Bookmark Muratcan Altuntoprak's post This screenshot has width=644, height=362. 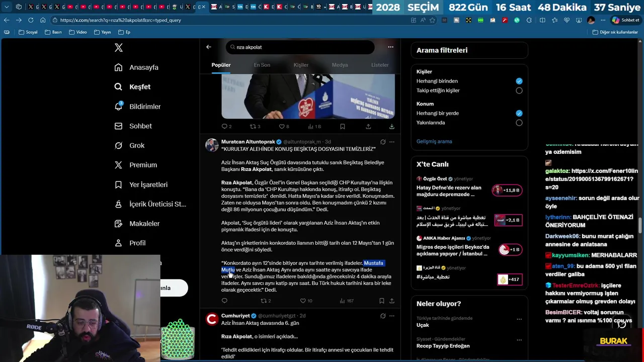(x=381, y=301)
